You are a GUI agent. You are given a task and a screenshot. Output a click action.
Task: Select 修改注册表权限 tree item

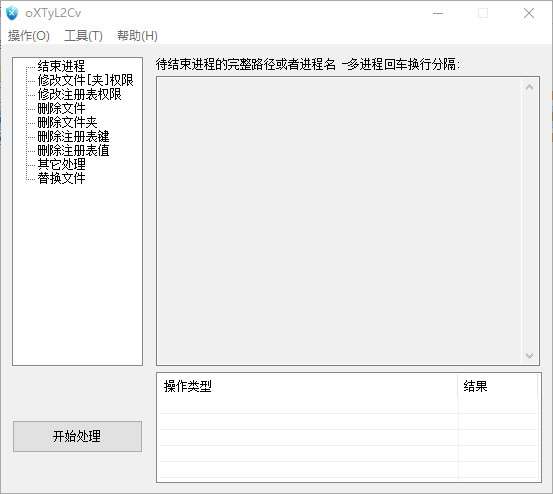[79, 94]
